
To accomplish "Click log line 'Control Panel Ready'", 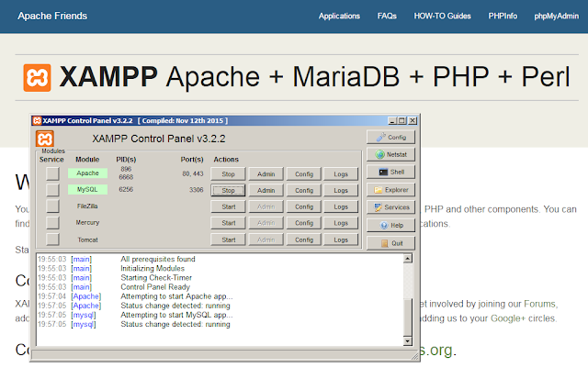I will pos(155,287).
